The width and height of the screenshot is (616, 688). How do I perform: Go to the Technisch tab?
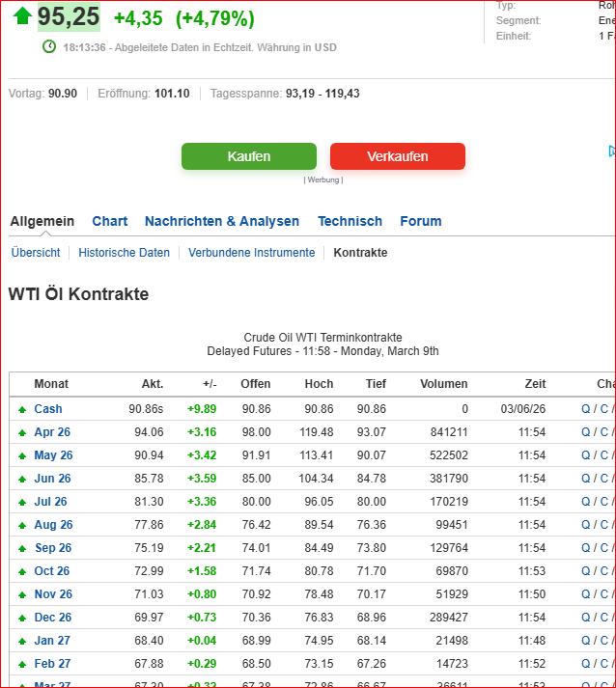pos(350,221)
